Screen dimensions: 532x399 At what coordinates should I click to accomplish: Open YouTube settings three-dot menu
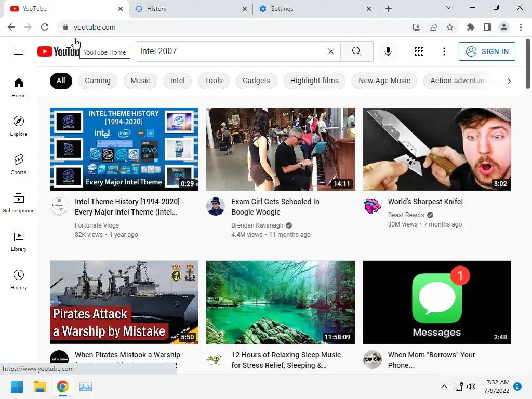444,51
